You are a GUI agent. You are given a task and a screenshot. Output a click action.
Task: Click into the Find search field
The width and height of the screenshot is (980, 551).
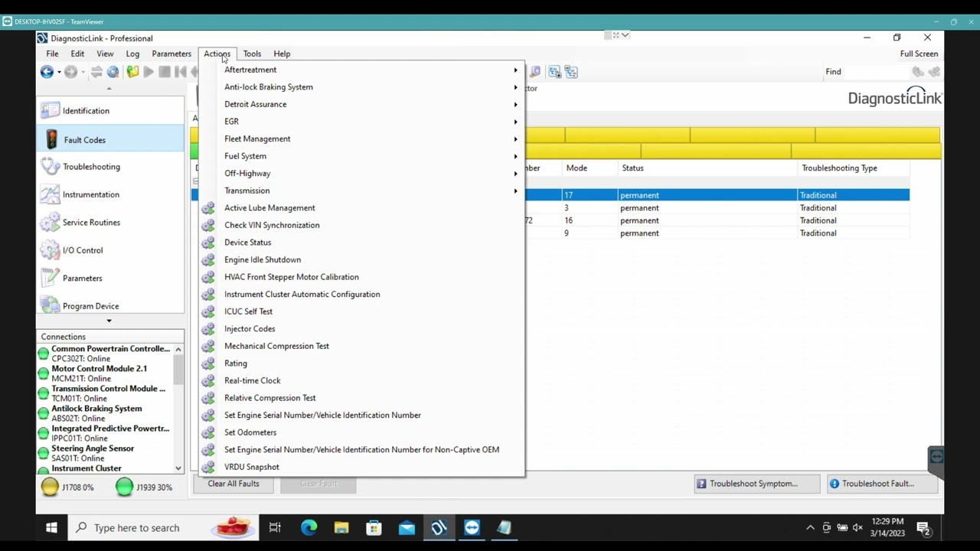pyautogui.click(x=877, y=72)
